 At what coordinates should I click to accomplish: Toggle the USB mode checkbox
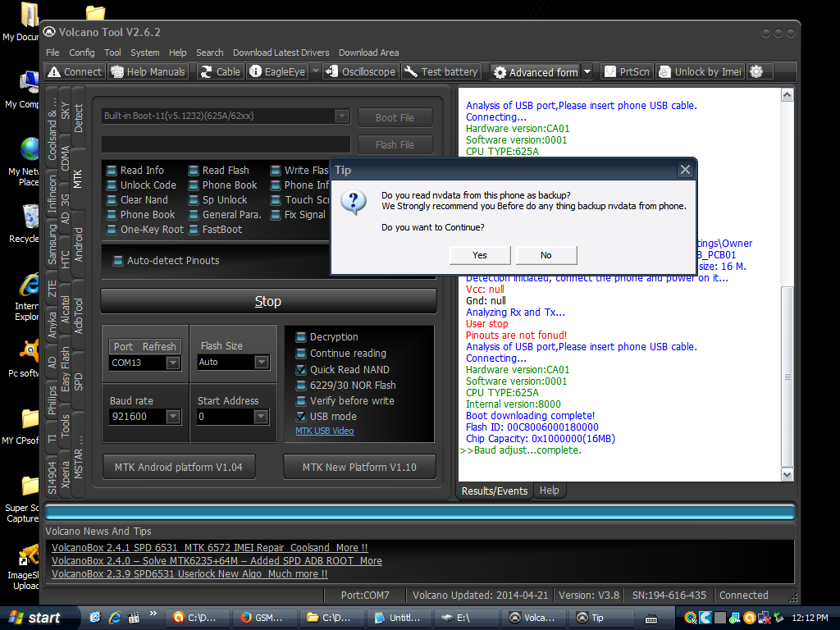[301, 416]
